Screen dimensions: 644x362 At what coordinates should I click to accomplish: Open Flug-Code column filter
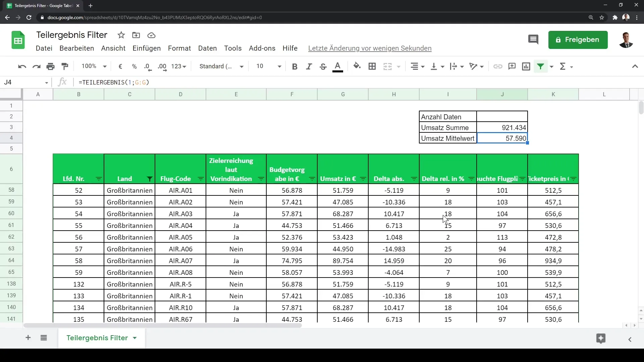coord(201,179)
